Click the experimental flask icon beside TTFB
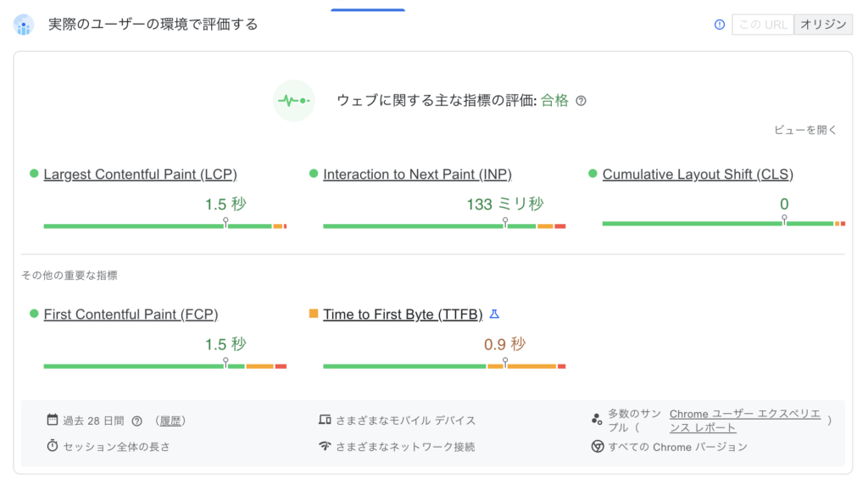Image resolution: width=868 pixels, height=485 pixels. click(x=495, y=315)
